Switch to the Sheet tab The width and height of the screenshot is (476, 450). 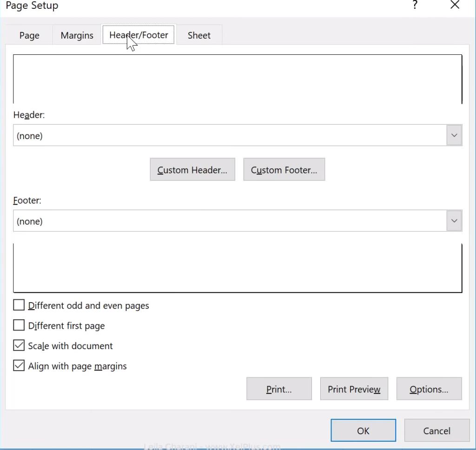[198, 35]
